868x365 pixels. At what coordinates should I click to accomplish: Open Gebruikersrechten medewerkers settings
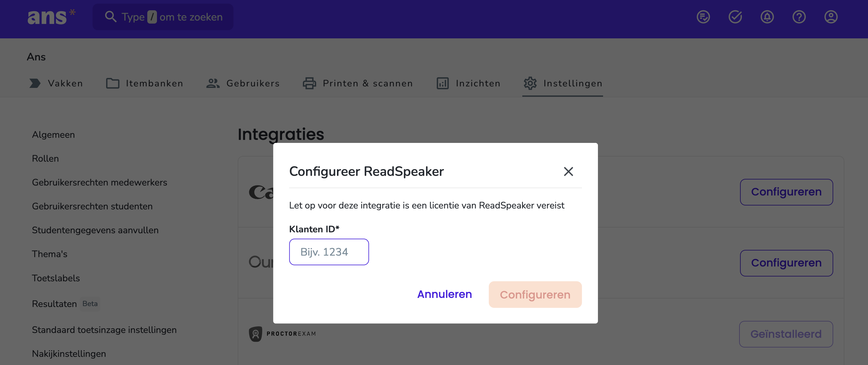[x=100, y=182]
